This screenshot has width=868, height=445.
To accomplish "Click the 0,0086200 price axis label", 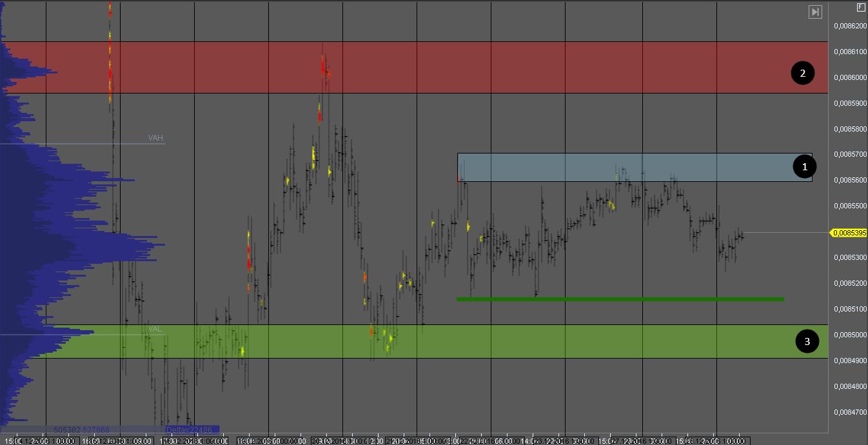I will (x=849, y=26).
